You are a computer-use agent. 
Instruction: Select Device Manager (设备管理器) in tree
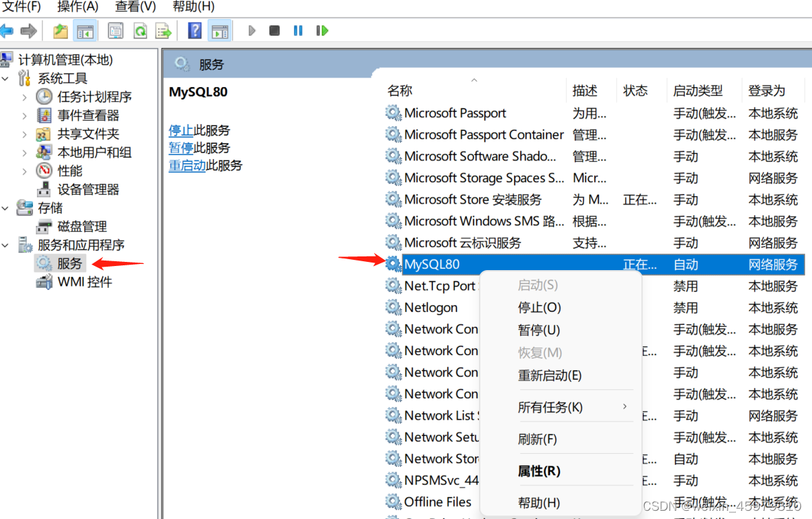88,190
